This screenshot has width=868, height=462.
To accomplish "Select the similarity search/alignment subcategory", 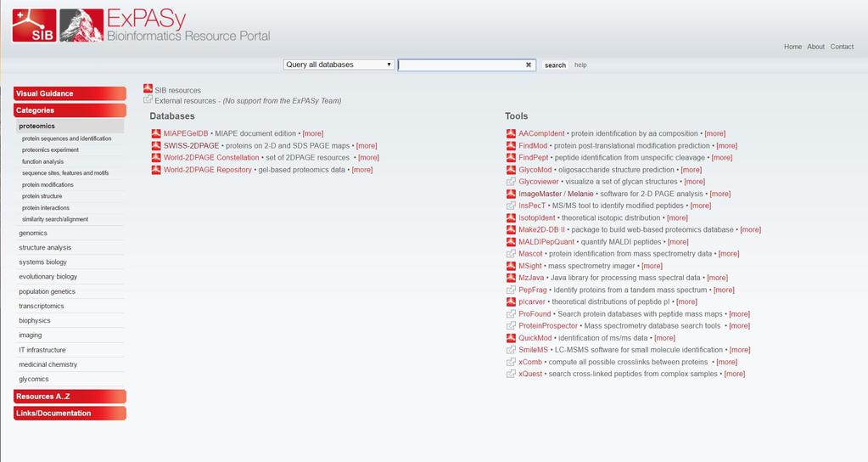I will [55, 219].
